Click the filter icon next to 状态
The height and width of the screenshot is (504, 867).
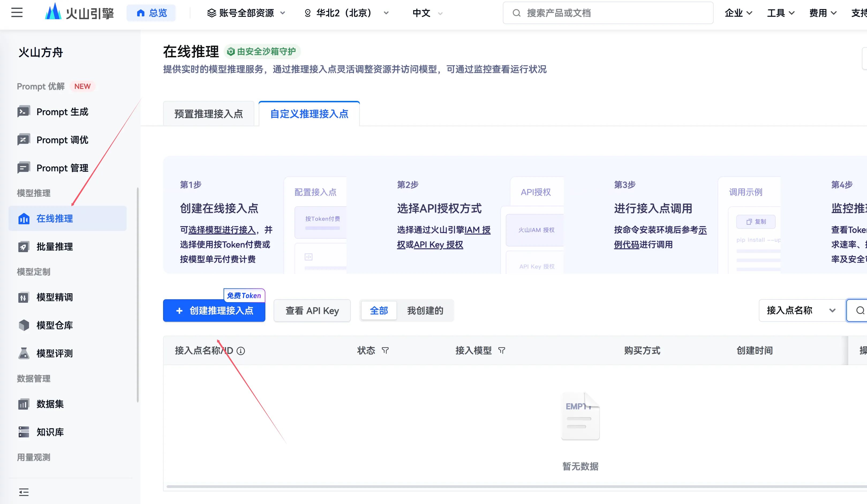coord(385,351)
